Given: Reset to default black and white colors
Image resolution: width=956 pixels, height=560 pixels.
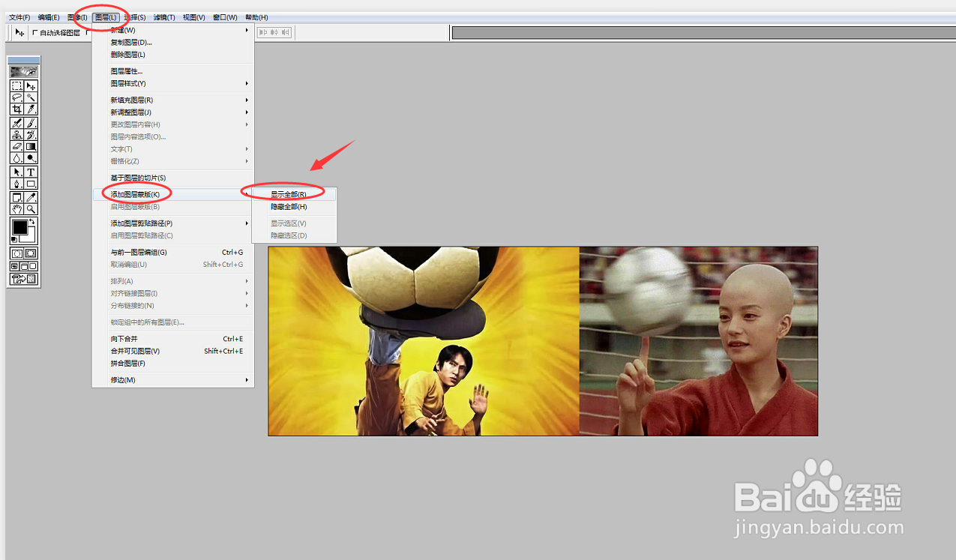Looking at the screenshot, I should (13, 238).
